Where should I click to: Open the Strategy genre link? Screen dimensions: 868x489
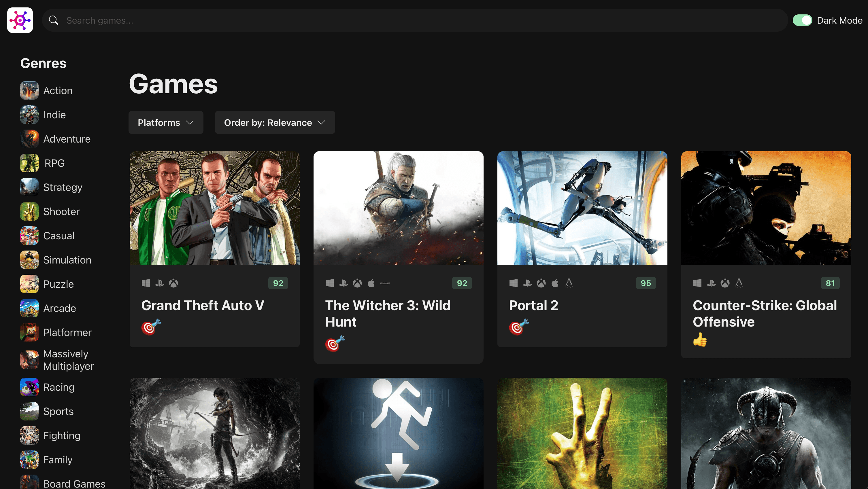tap(63, 187)
